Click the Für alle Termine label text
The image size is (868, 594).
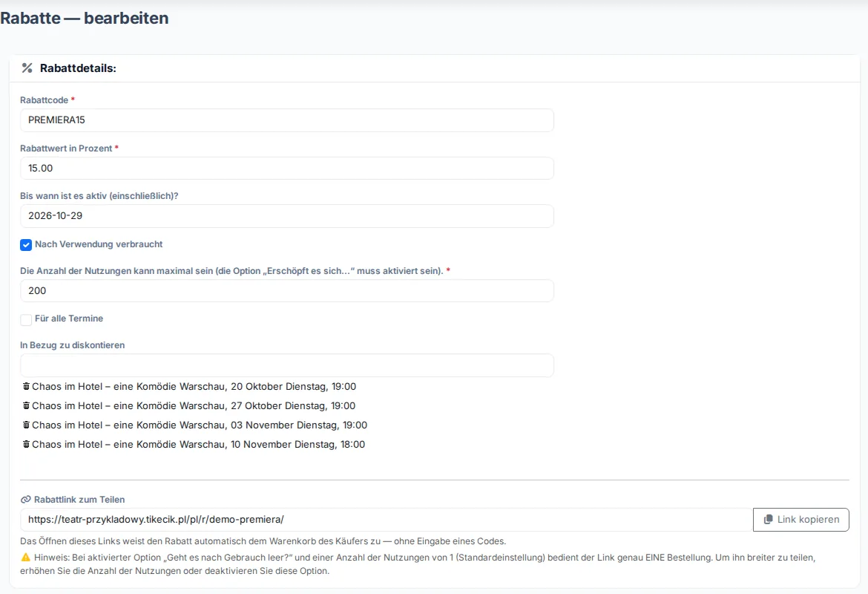(69, 319)
